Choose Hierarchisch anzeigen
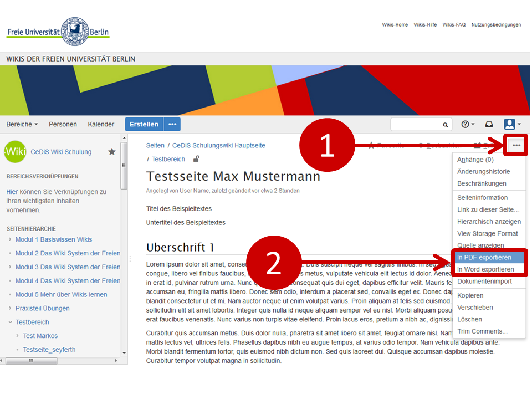532x399 pixels. tap(489, 221)
